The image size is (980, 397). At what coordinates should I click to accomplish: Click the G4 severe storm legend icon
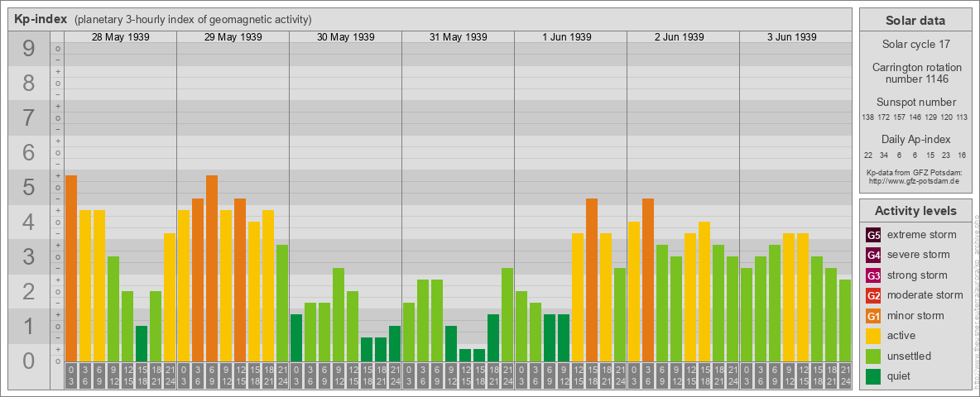873,256
